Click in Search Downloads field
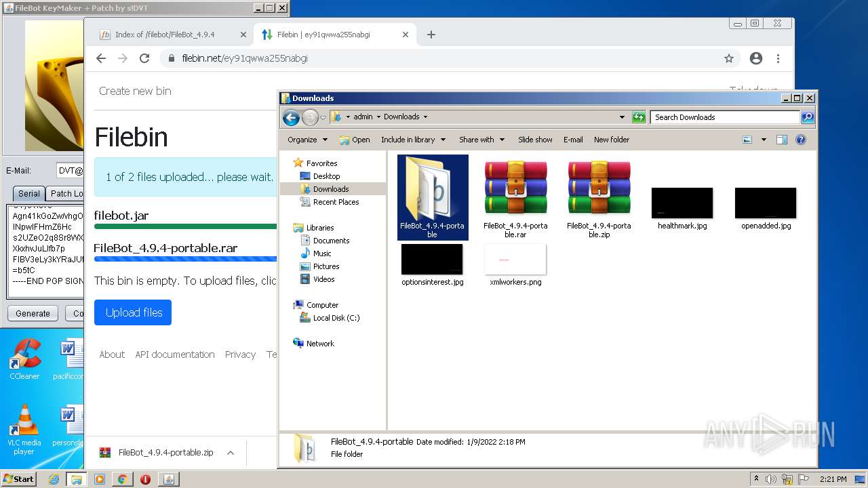The image size is (868, 488). coord(724,117)
